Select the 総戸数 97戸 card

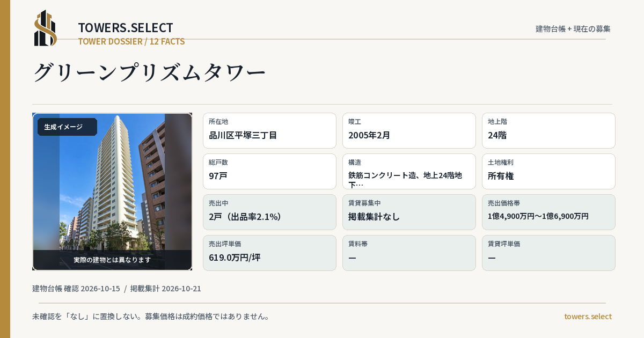click(269, 171)
